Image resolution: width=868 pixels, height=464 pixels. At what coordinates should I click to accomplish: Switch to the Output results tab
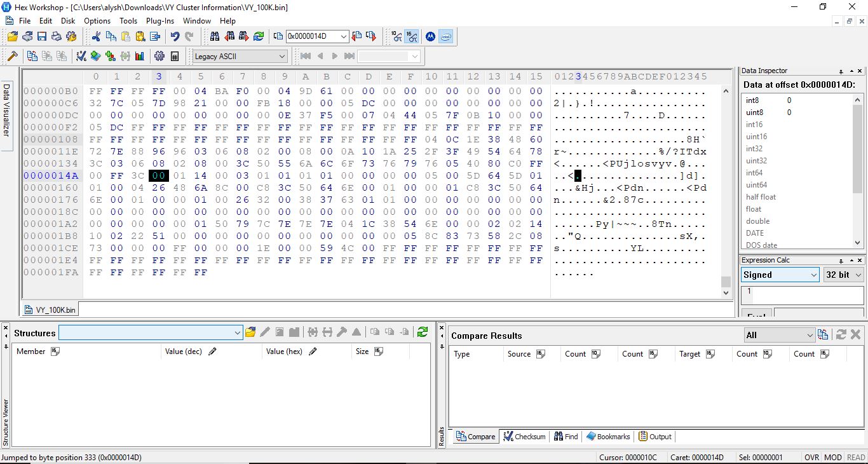655,437
